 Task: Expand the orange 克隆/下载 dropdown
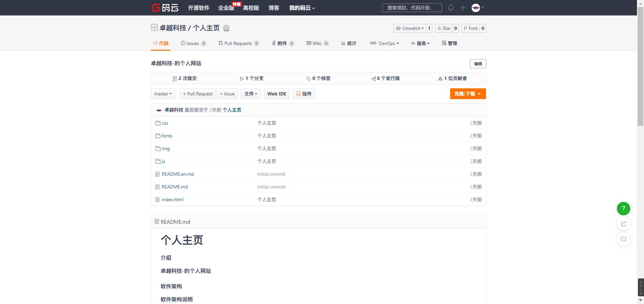coord(468,94)
